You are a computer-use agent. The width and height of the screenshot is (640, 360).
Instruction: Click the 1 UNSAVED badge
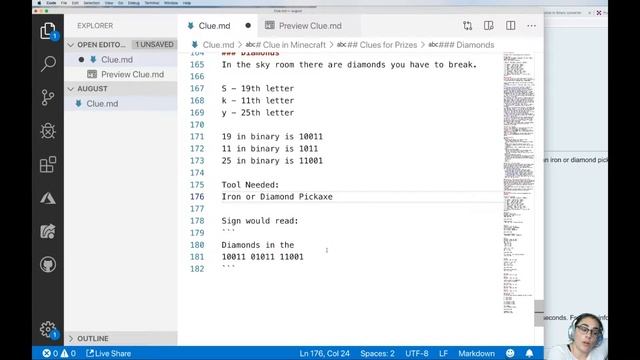pos(154,44)
